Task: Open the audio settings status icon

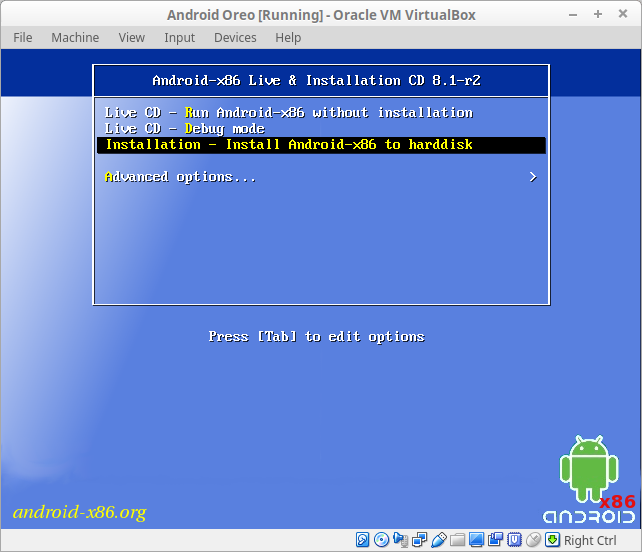Action: (400, 540)
